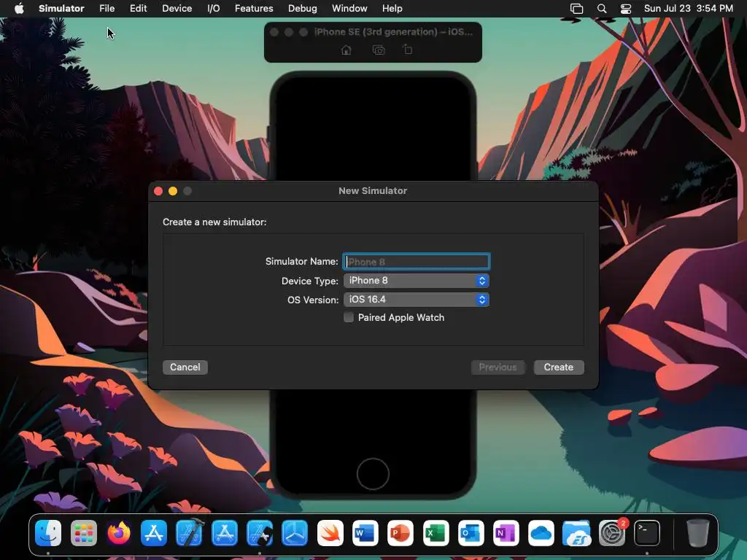Open the ES file manager folder icon in Dock
Image resolution: width=747 pixels, height=560 pixels.
coord(576,532)
